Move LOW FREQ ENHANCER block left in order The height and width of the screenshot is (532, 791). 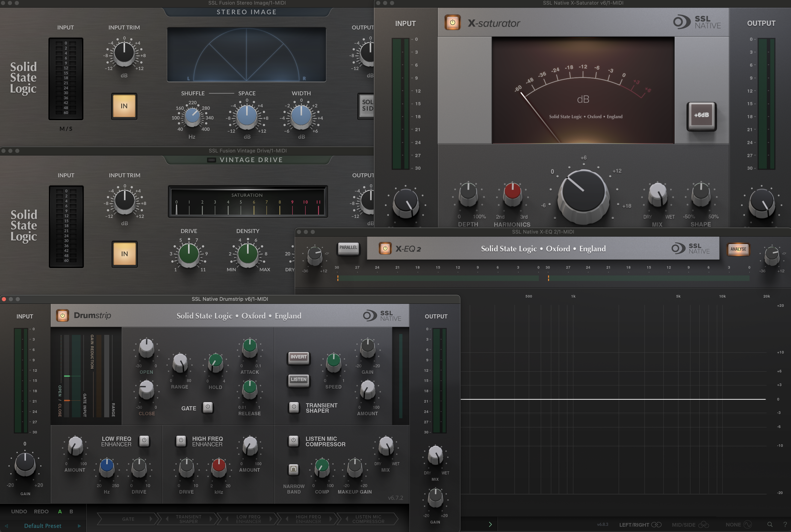227,519
